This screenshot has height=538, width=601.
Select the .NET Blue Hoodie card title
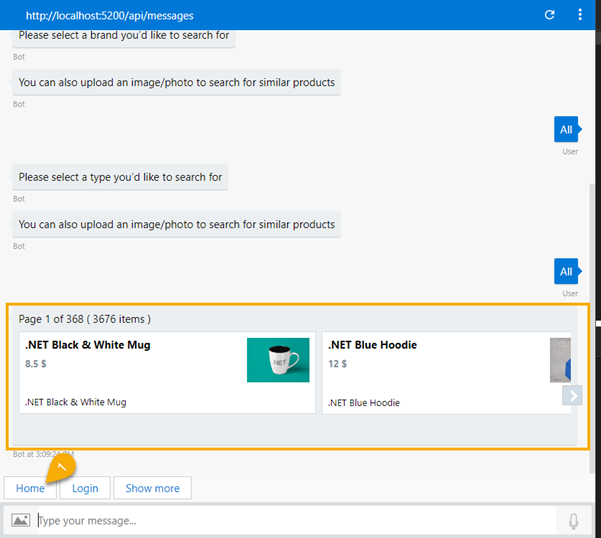click(372, 345)
